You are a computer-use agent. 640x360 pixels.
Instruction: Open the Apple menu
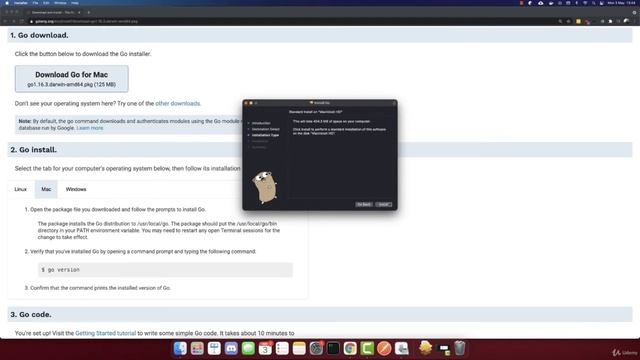(x=7, y=3)
